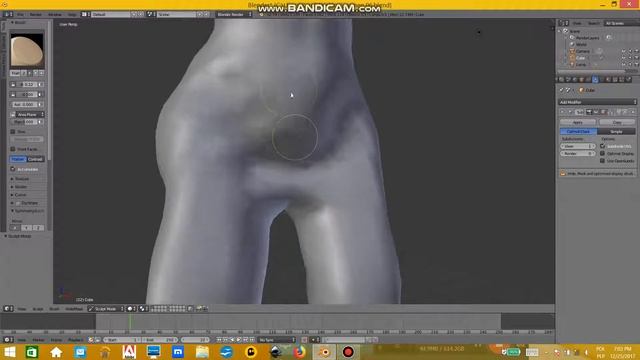Click the Windows Start button
640x360 pixels.
pyautogui.click(x=9, y=352)
